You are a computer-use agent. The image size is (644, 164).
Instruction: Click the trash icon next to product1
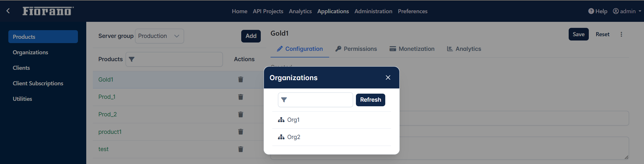[241, 132]
